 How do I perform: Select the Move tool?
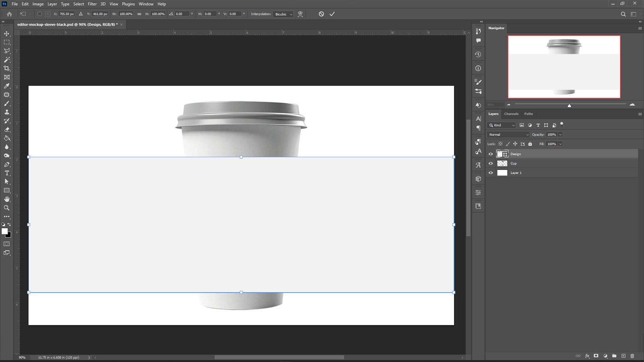[6, 34]
